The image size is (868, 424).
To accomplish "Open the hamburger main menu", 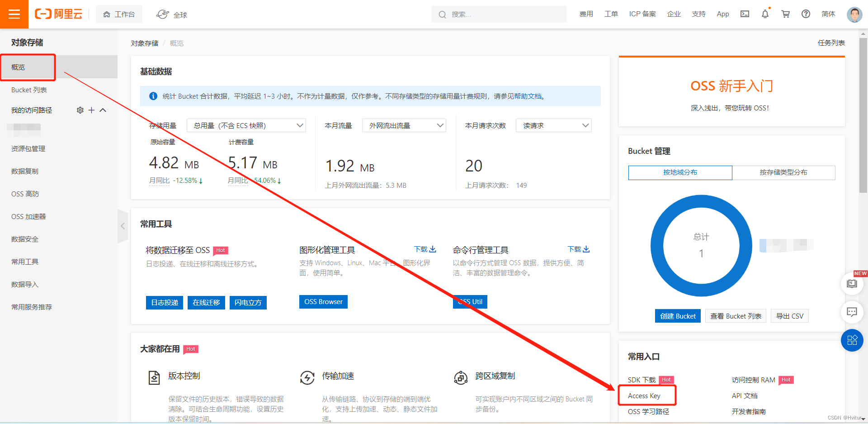I will [x=14, y=14].
